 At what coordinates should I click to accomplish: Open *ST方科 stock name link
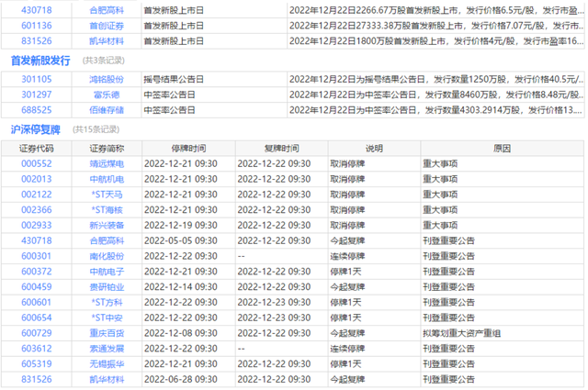pyautogui.click(x=107, y=302)
